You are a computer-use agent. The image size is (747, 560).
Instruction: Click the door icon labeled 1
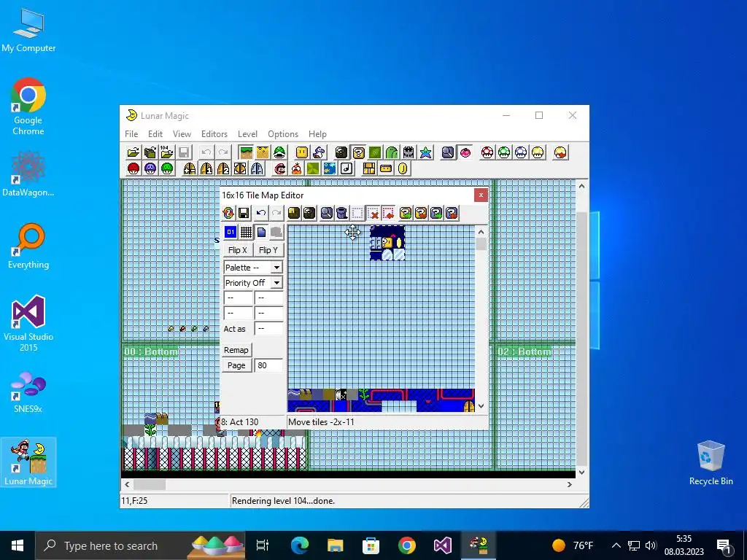(206, 168)
